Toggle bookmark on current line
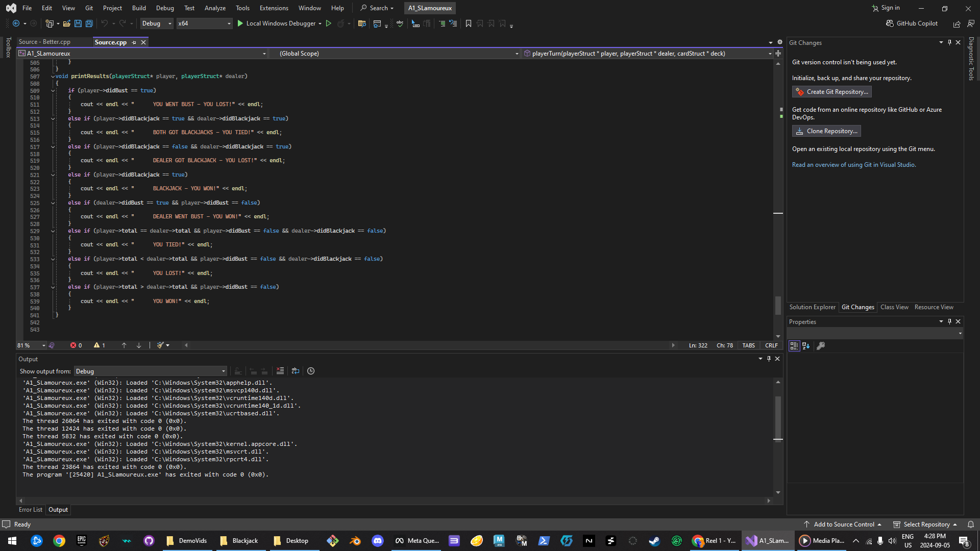Image resolution: width=980 pixels, height=551 pixels. click(x=468, y=23)
